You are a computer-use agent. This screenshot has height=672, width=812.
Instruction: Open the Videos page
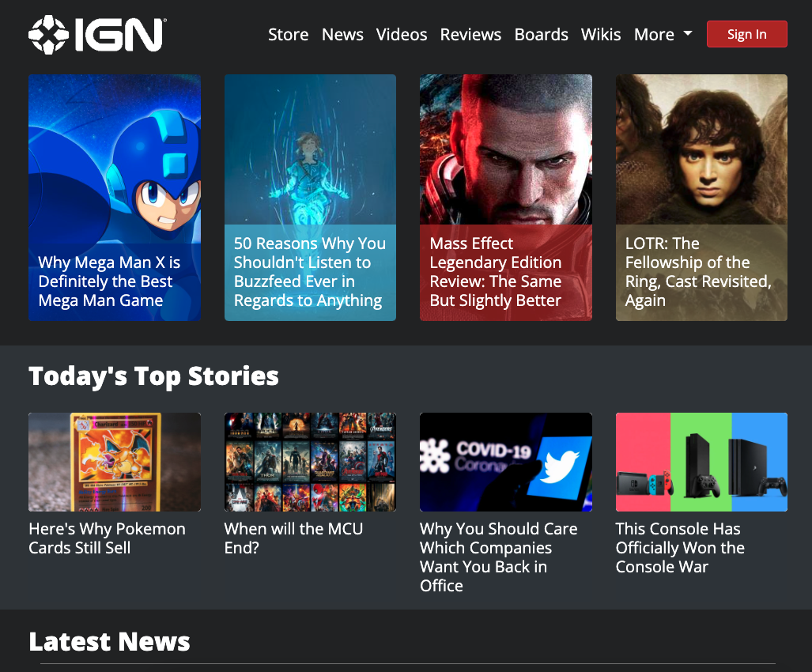pos(402,35)
